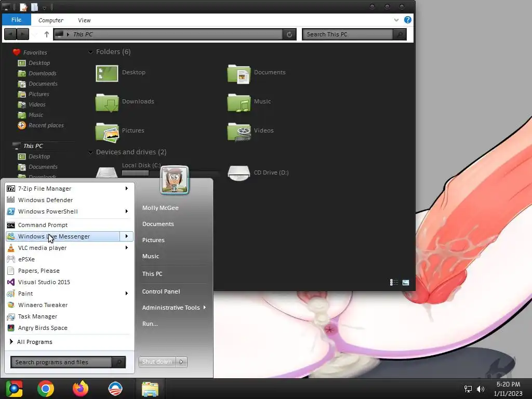This screenshot has height=399, width=532.
Task: Collapse the Folders (6) group
Action: point(90,52)
